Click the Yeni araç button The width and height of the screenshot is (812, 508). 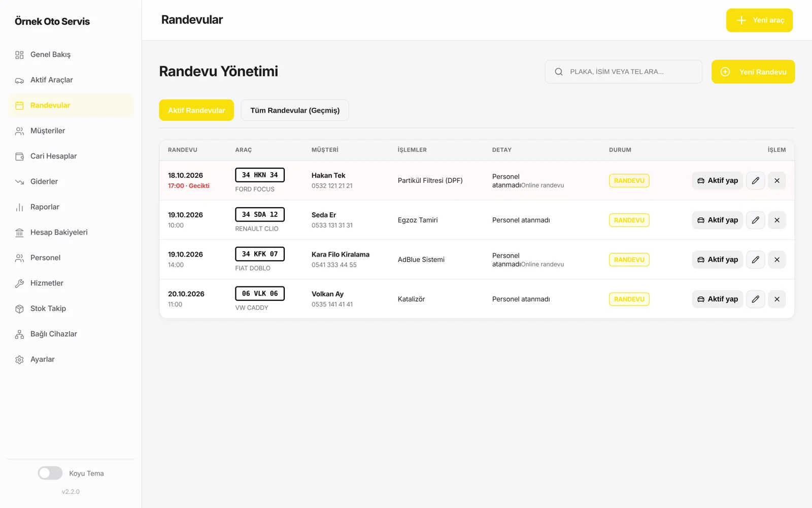tap(759, 20)
